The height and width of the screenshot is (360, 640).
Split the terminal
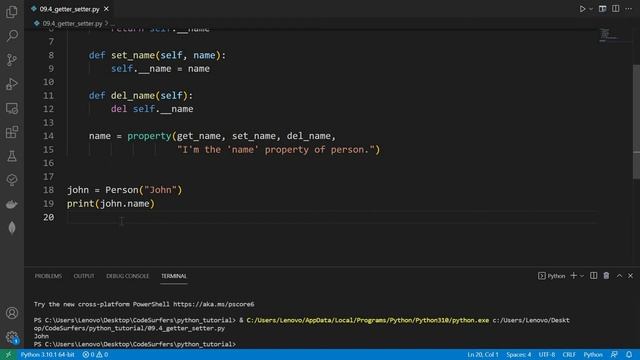click(593, 276)
